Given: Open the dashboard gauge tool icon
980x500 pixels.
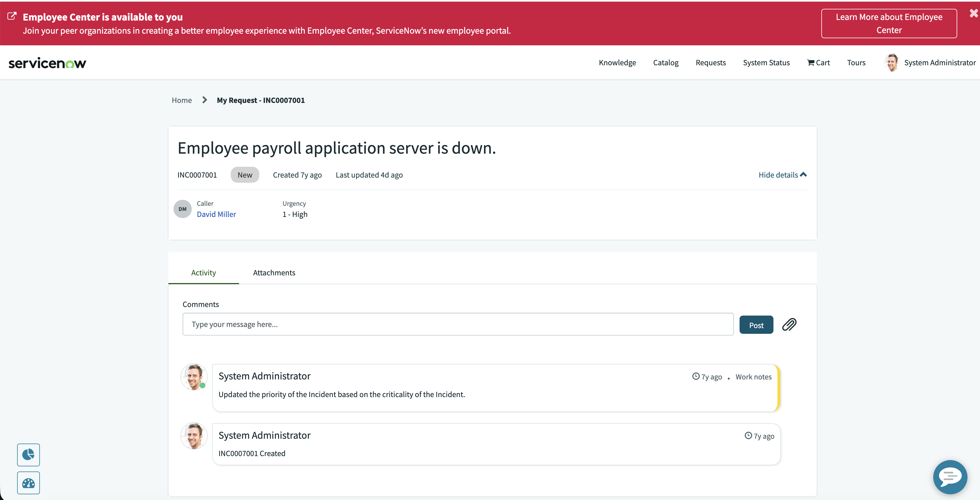Looking at the screenshot, I should pyautogui.click(x=28, y=483).
